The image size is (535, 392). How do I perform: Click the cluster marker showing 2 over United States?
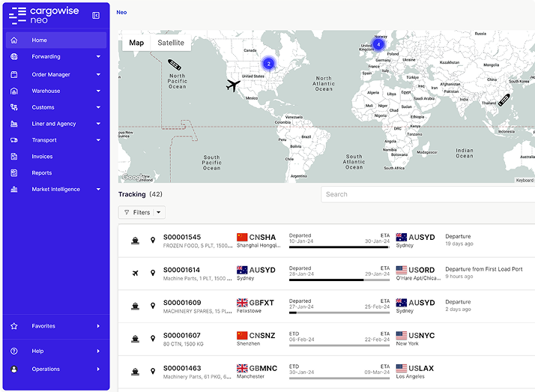pos(269,64)
